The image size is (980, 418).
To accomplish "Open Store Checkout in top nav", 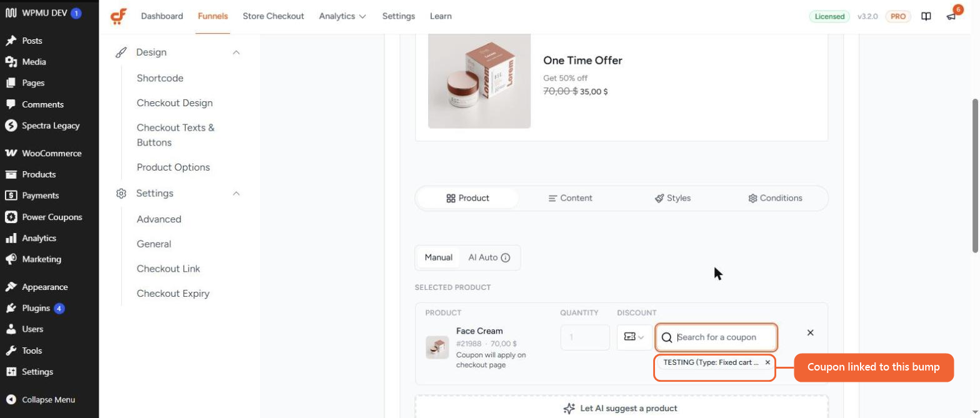I will 273,16.
